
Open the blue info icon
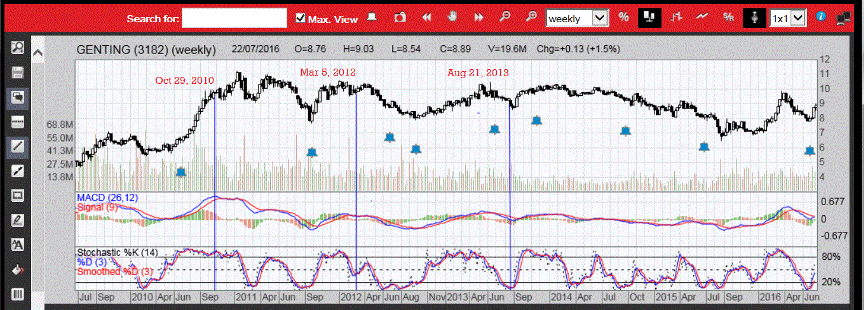click(x=822, y=17)
